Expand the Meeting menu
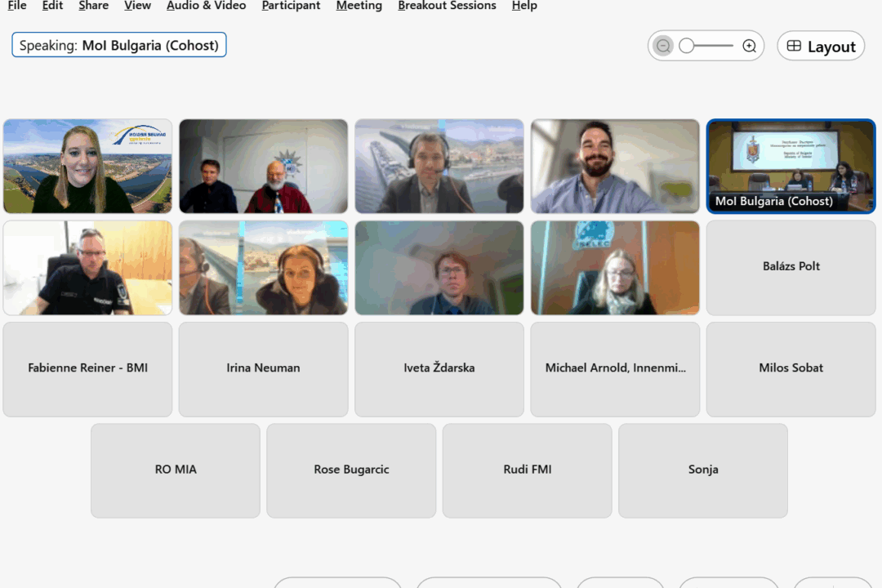This screenshot has height=588, width=882. (359, 6)
